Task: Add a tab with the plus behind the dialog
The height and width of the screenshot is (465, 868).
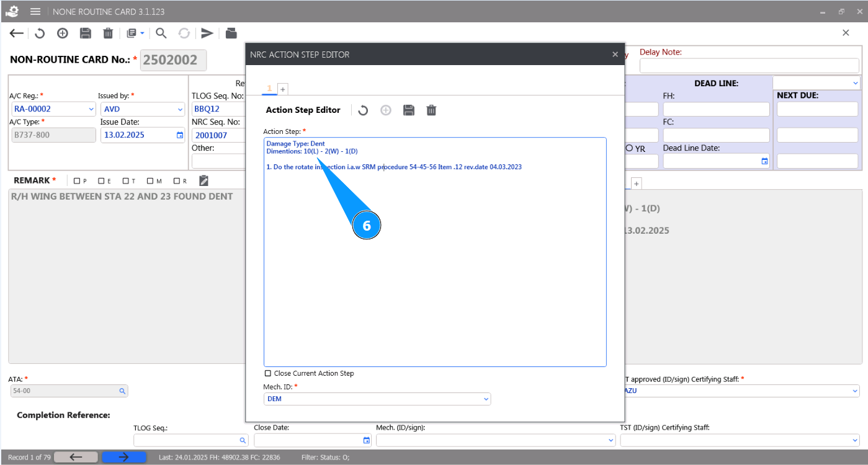Action: pos(637,184)
